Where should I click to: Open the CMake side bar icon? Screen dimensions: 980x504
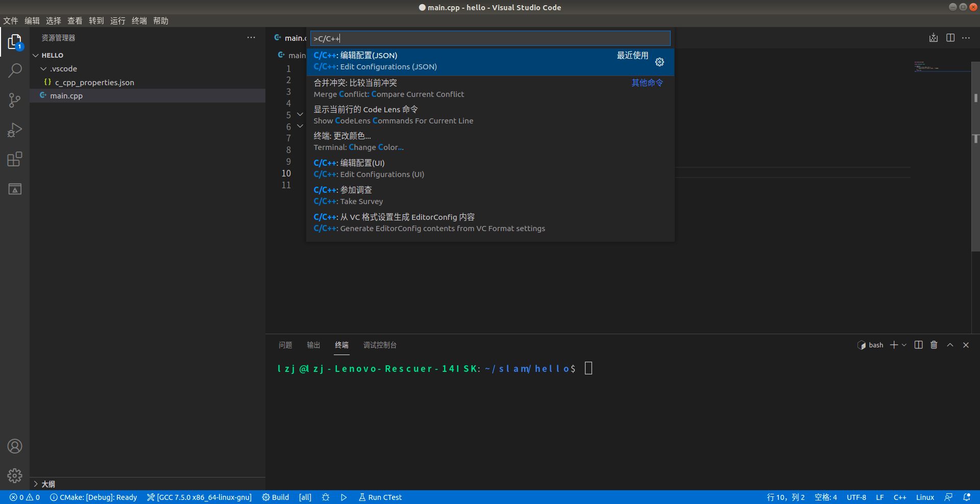point(15,189)
